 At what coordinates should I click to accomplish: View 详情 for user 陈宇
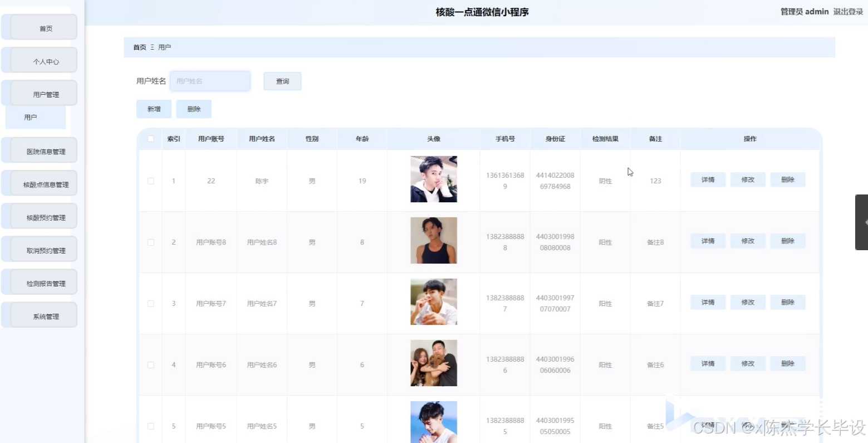tap(707, 179)
